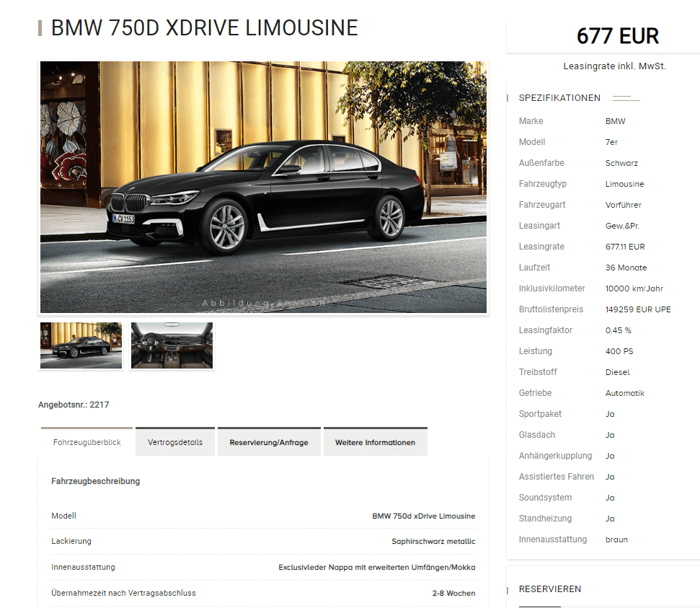Click the Leasingfaktor 0.45 % value
Image resolution: width=700 pixels, height=608 pixels.
pyautogui.click(x=619, y=330)
